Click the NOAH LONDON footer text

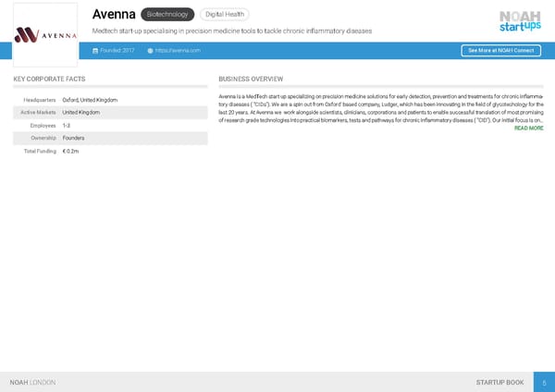pyautogui.click(x=32, y=382)
